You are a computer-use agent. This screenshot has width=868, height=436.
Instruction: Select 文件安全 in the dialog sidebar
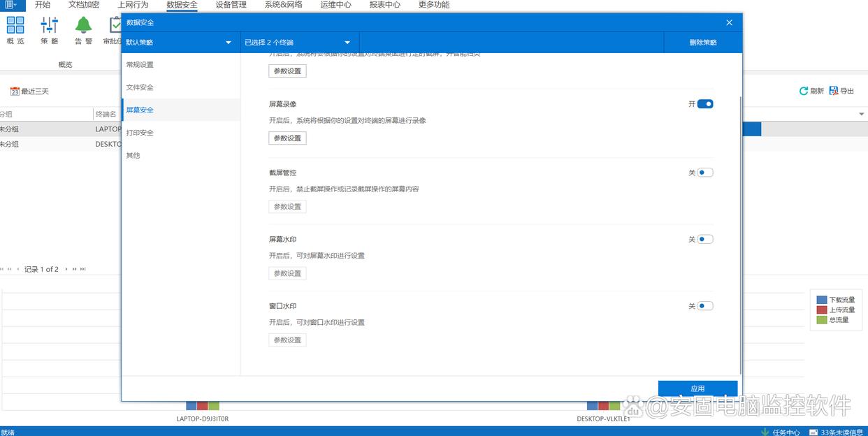(140, 87)
